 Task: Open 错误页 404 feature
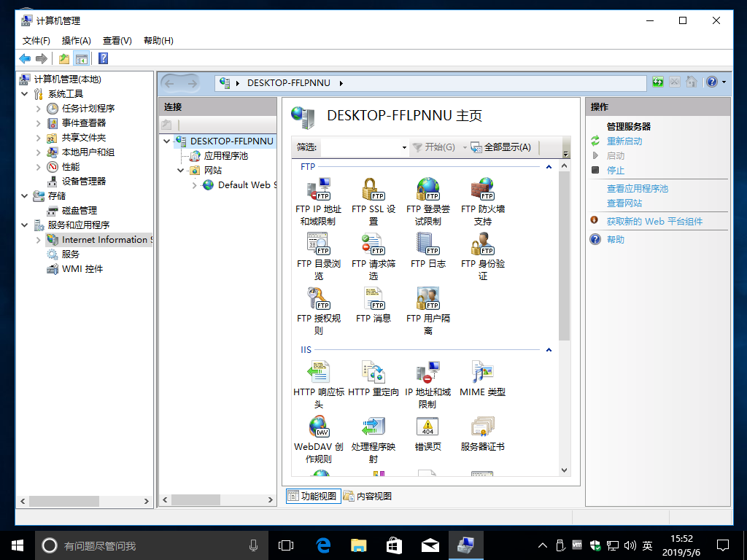pyautogui.click(x=427, y=434)
